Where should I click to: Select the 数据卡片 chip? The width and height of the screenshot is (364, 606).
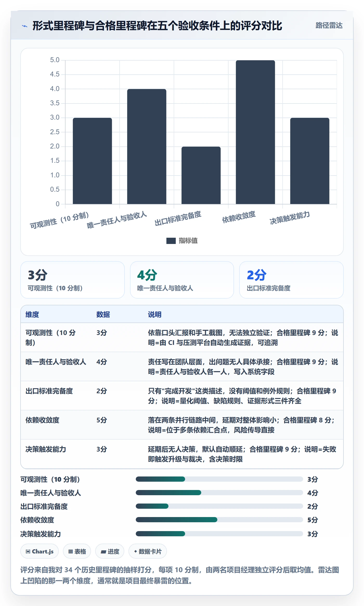tap(148, 551)
